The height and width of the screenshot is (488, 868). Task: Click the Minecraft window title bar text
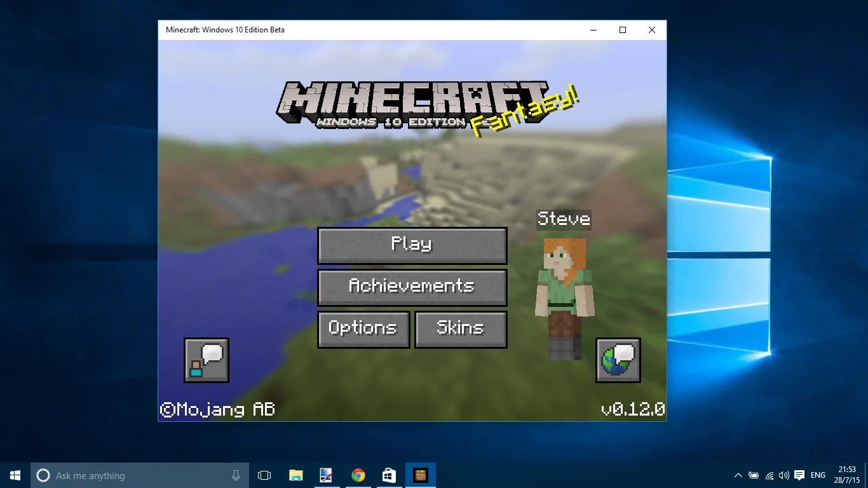point(225,30)
